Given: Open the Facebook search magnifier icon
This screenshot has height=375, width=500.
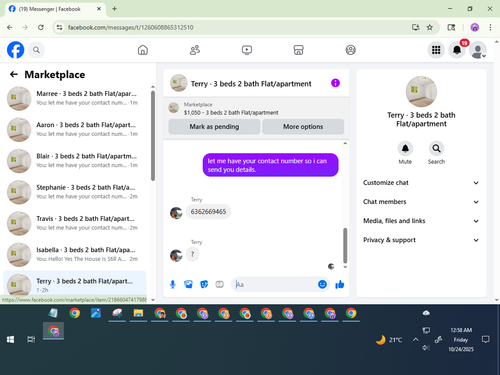Looking at the screenshot, I should pyautogui.click(x=36, y=50).
